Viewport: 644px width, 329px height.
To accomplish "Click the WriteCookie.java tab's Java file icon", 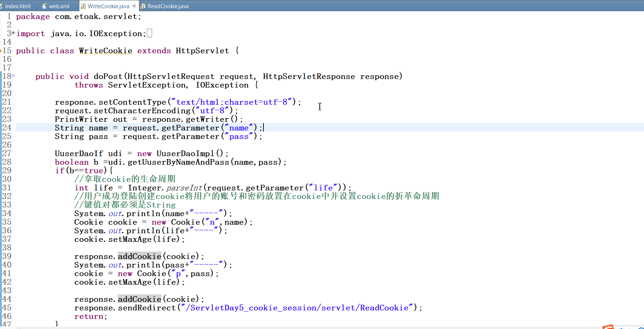I will pyautogui.click(x=83, y=6).
